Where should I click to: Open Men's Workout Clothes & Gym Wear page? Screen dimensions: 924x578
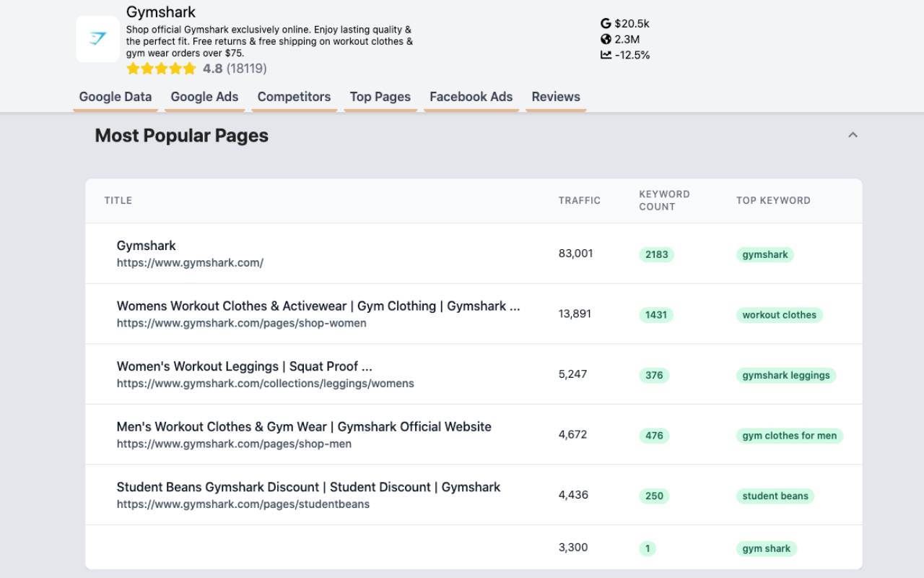point(304,427)
